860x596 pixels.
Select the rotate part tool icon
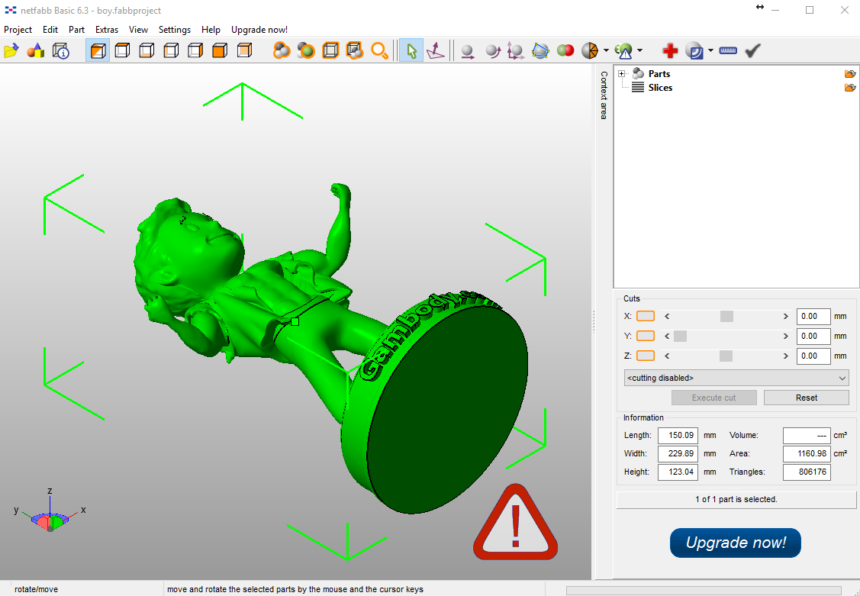coord(492,50)
